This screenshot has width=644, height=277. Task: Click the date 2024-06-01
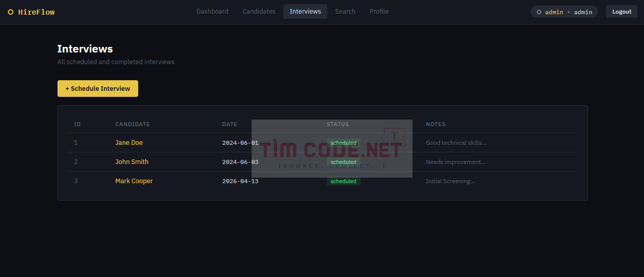[x=240, y=143]
